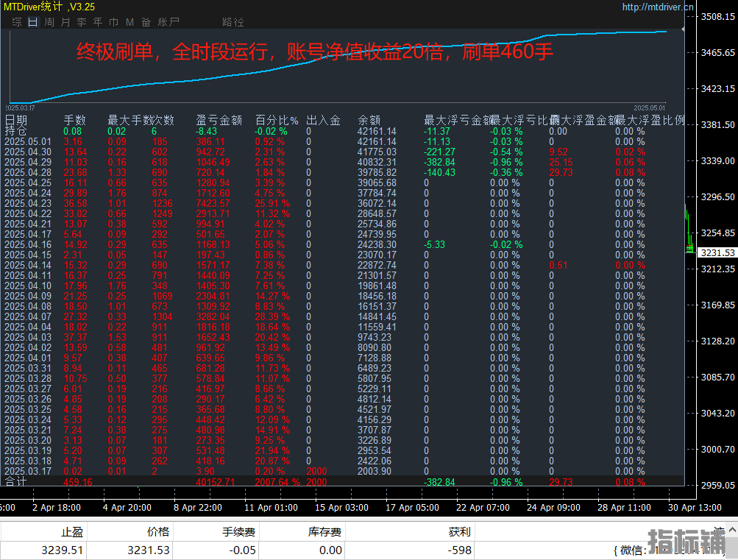Click the total percentage 2007.64 %
This screenshot has height=560, width=738.
tap(277, 482)
